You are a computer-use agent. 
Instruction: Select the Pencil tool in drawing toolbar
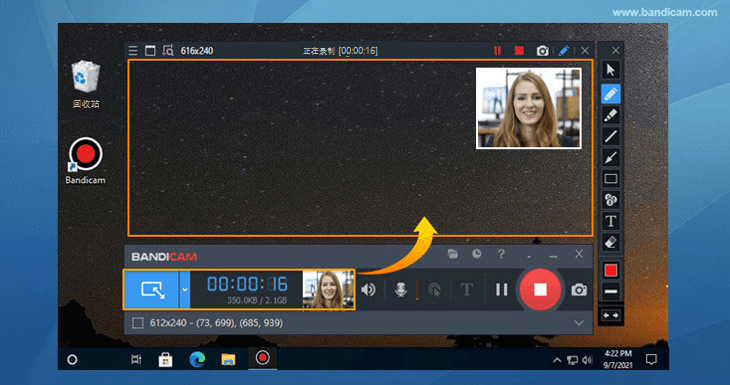coord(610,94)
